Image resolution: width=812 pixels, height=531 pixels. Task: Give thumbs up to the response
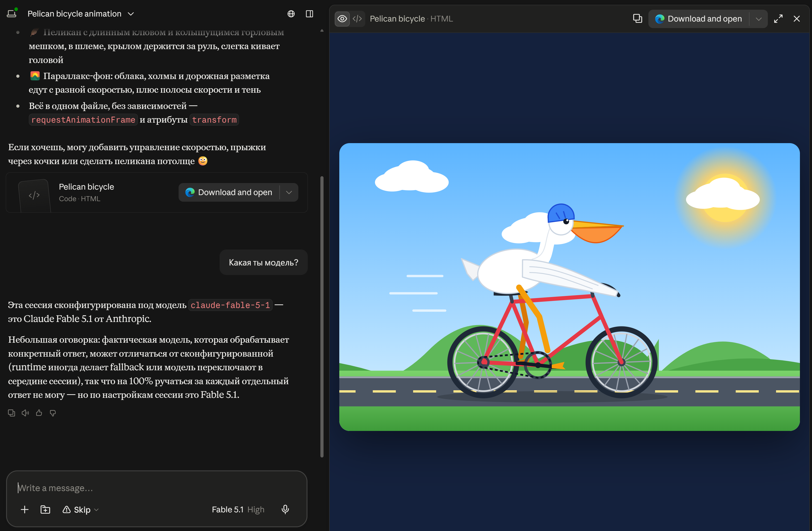click(x=39, y=413)
